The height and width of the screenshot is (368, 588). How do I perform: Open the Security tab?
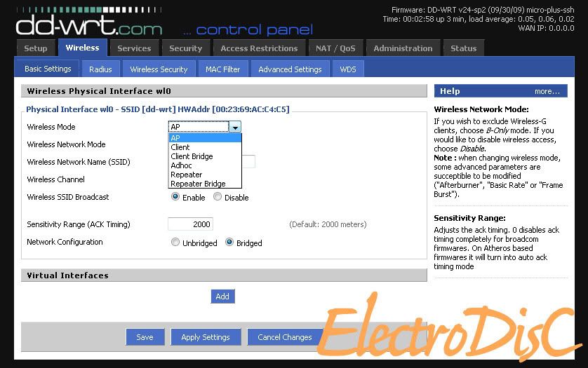[x=186, y=48]
